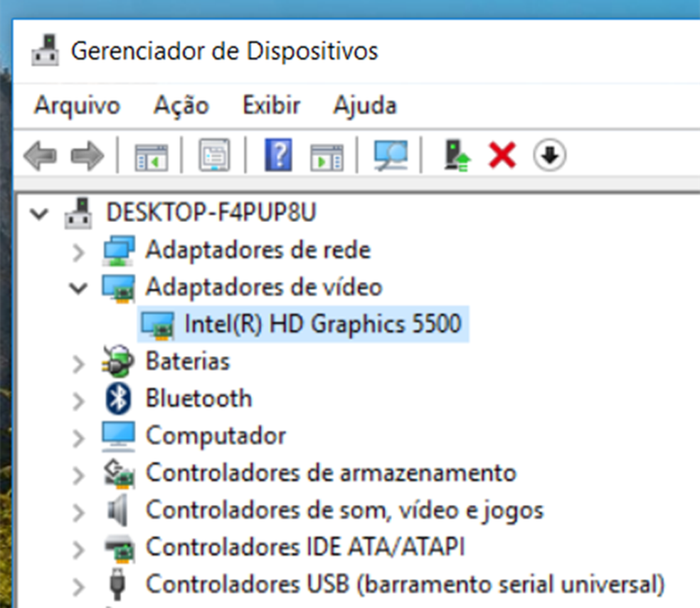Select the Computador label
700x608 pixels.
tap(216, 436)
